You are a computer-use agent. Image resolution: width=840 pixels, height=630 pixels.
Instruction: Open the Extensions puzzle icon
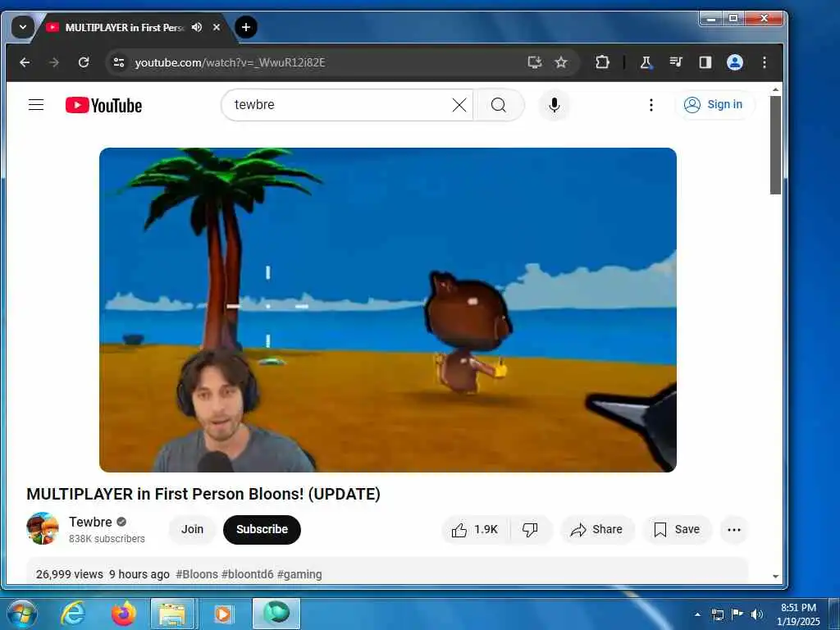(602, 62)
